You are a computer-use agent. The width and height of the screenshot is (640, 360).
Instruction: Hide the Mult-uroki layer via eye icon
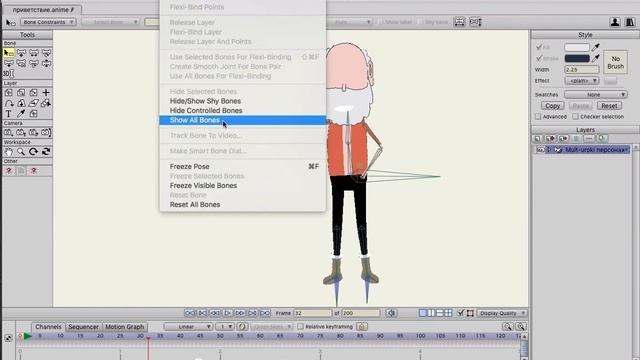[x=540, y=150]
